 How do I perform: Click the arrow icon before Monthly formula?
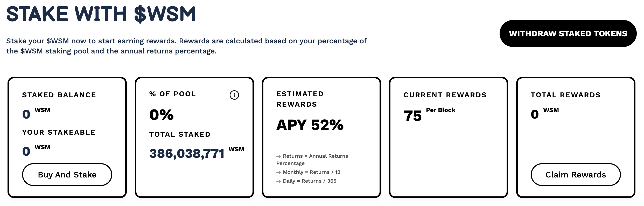point(279,173)
